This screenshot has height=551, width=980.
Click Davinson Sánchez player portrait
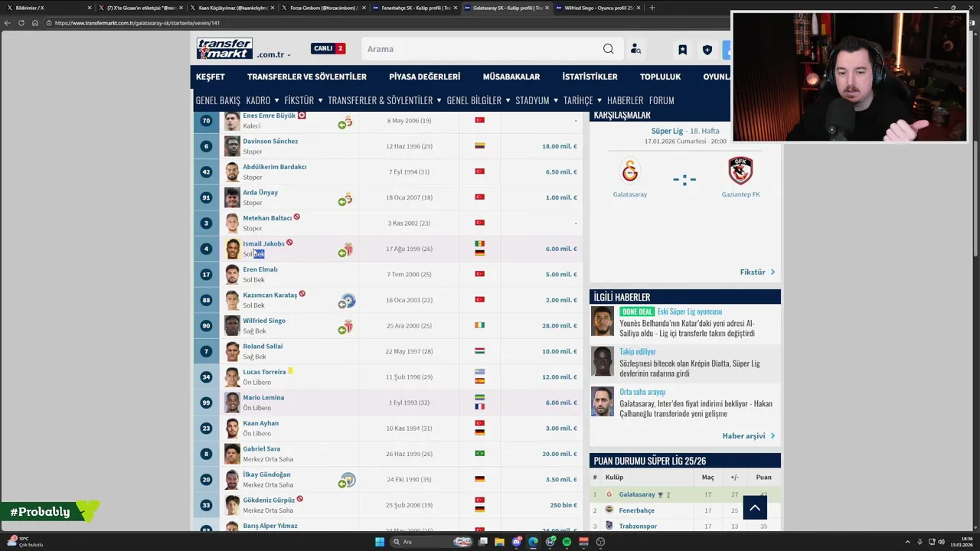point(232,146)
